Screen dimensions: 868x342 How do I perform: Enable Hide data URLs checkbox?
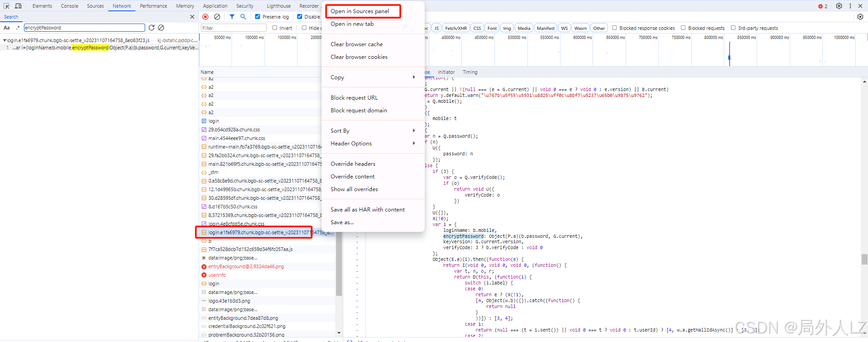pos(304,28)
